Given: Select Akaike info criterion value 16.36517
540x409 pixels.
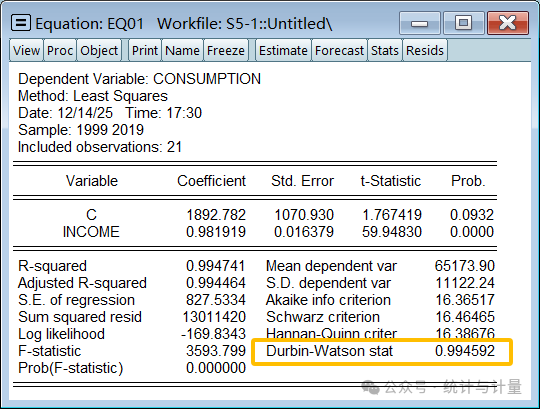Looking at the screenshot, I should pyautogui.click(x=465, y=300).
